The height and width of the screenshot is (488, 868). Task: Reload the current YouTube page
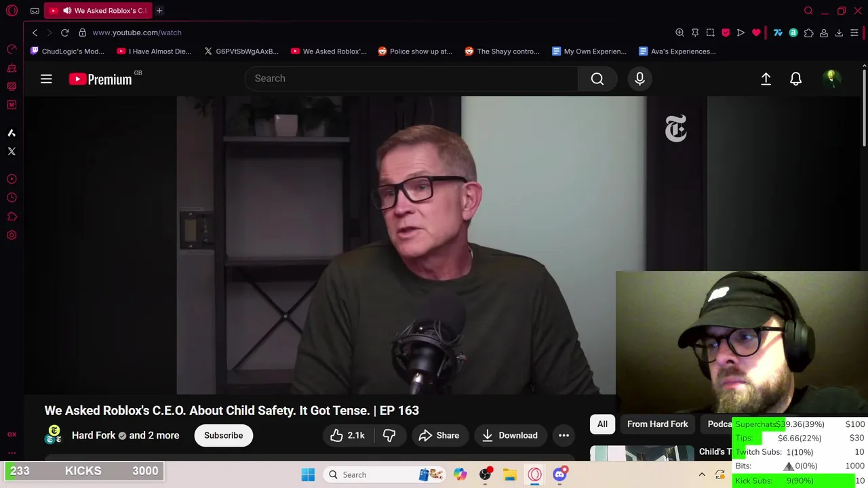pyautogui.click(x=64, y=33)
